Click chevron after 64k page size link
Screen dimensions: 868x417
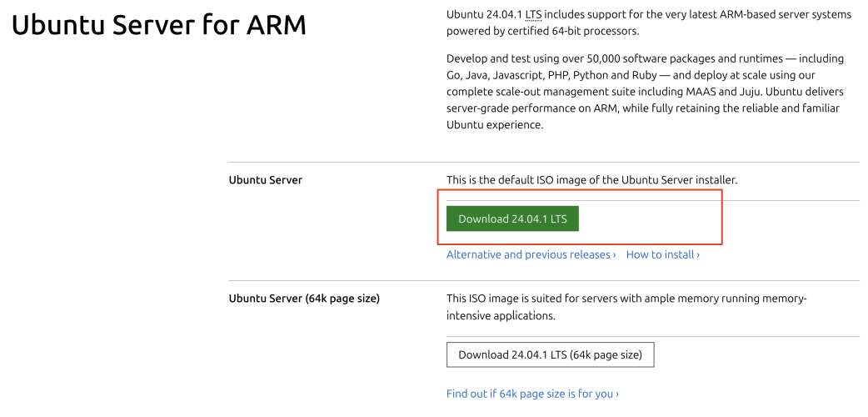pyautogui.click(x=617, y=394)
